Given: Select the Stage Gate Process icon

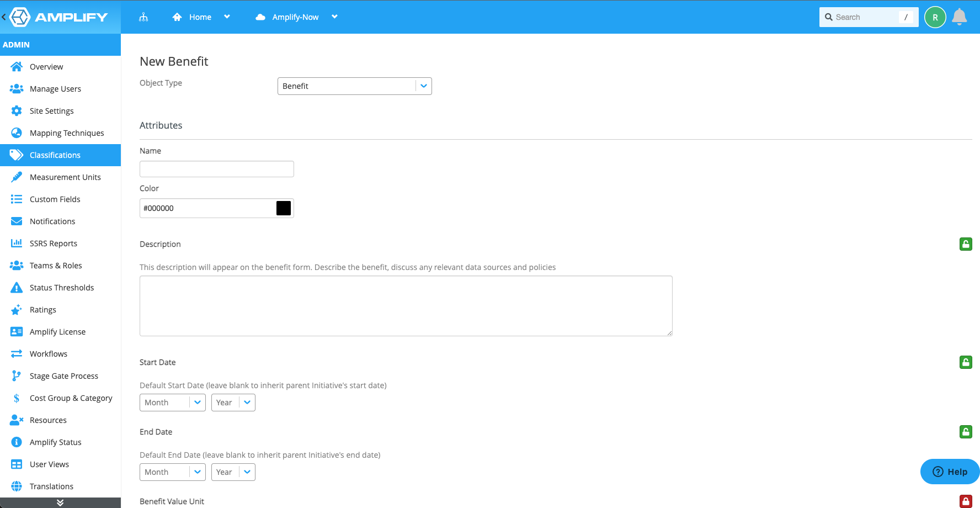Looking at the screenshot, I should pyautogui.click(x=17, y=375).
